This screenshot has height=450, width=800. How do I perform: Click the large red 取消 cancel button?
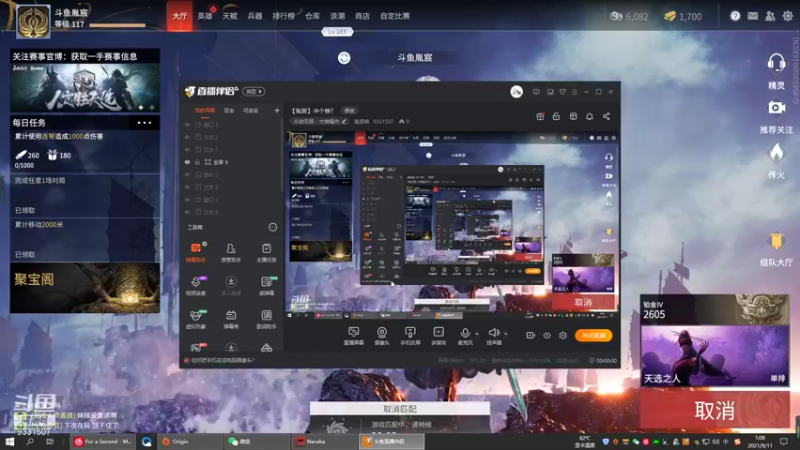coord(714,410)
